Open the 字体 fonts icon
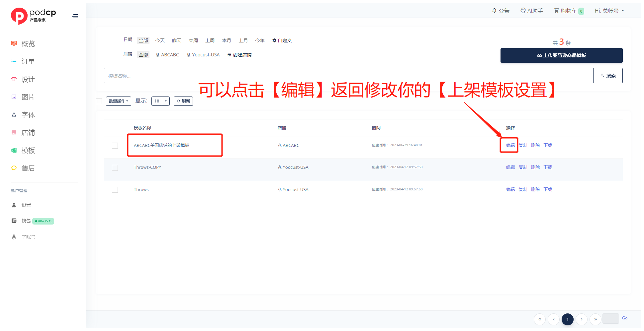Screen dimensions: 644x331 click(x=14, y=115)
